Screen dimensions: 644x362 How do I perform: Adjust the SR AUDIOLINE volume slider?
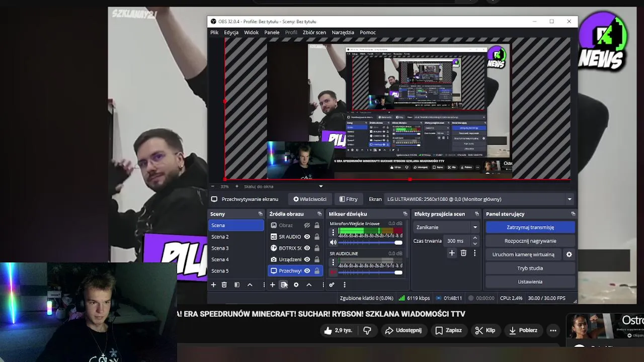tap(371, 273)
